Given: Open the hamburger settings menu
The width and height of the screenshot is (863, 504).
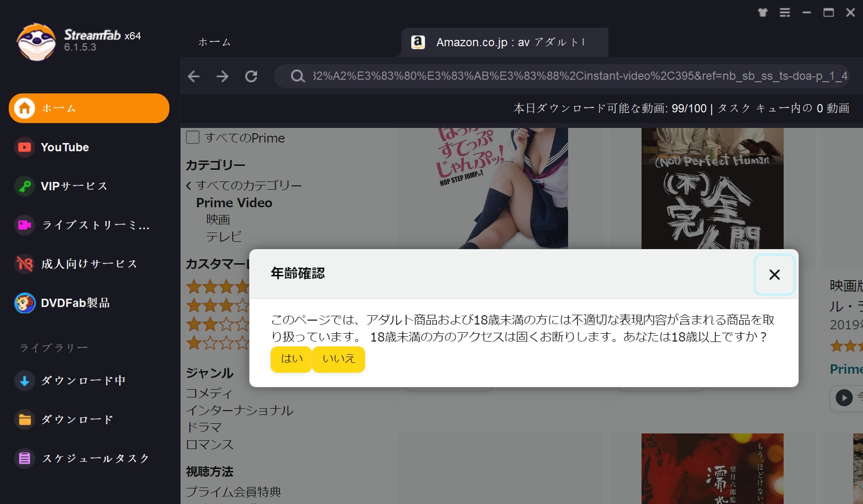Looking at the screenshot, I should [x=785, y=13].
